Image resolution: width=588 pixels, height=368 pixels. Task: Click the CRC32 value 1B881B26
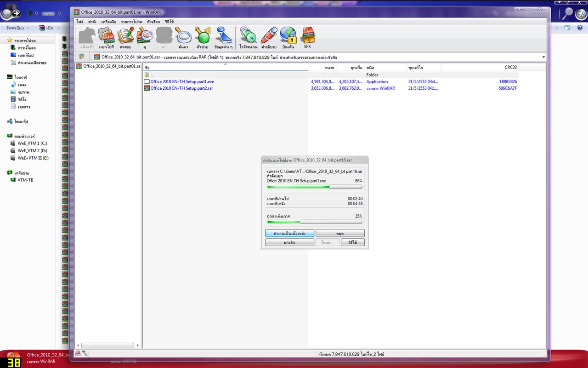click(508, 81)
